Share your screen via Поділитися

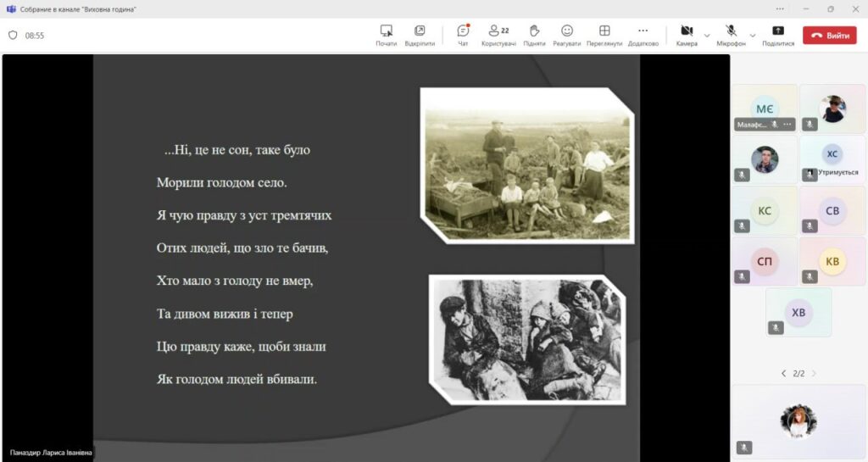(x=778, y=35)
